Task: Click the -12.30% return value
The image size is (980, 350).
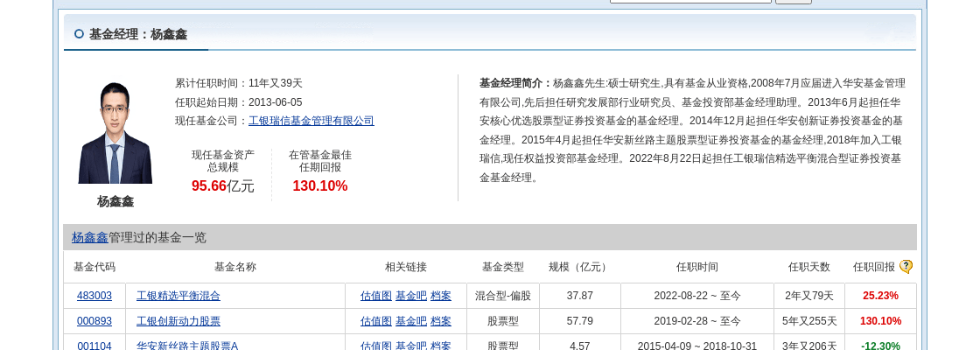Action: [x=880, y=346]
